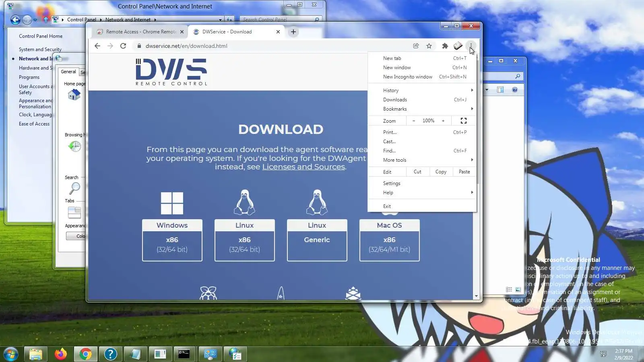Click the DWS Remote Control logo

point(171,72)
